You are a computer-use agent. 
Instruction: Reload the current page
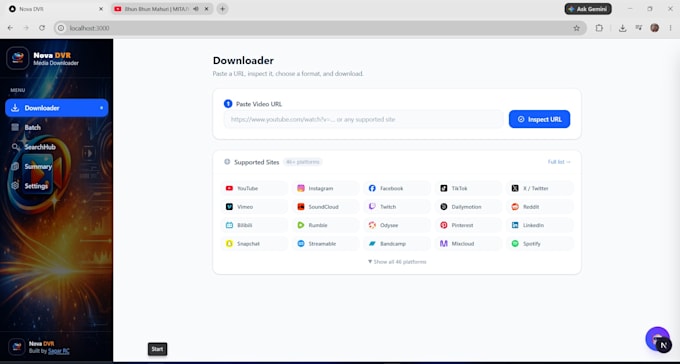point(42,28)
